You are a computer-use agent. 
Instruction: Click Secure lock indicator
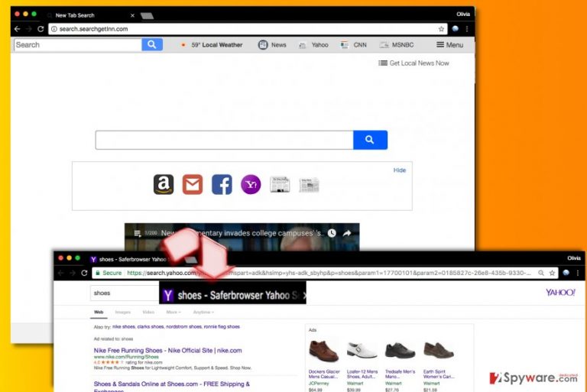(109, 273)
